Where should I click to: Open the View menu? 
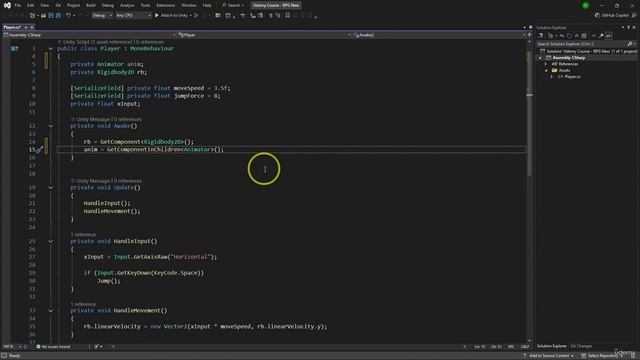pos(44,5)
